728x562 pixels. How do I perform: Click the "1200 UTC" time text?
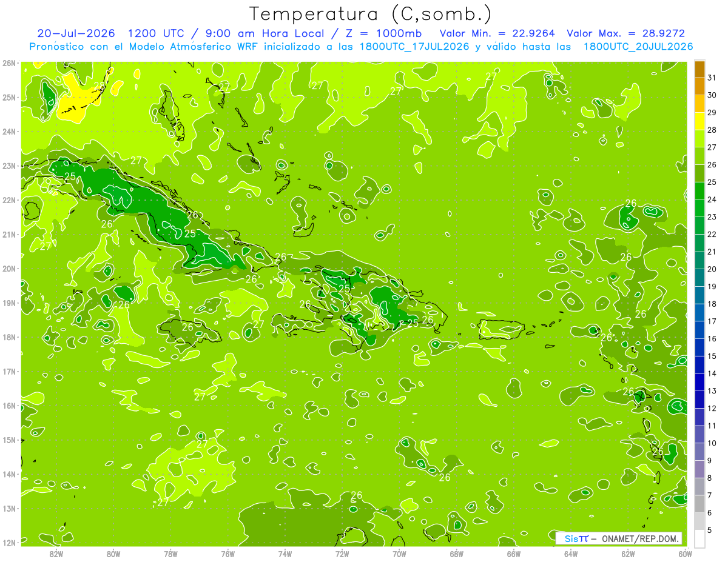(x=158, y=33)
